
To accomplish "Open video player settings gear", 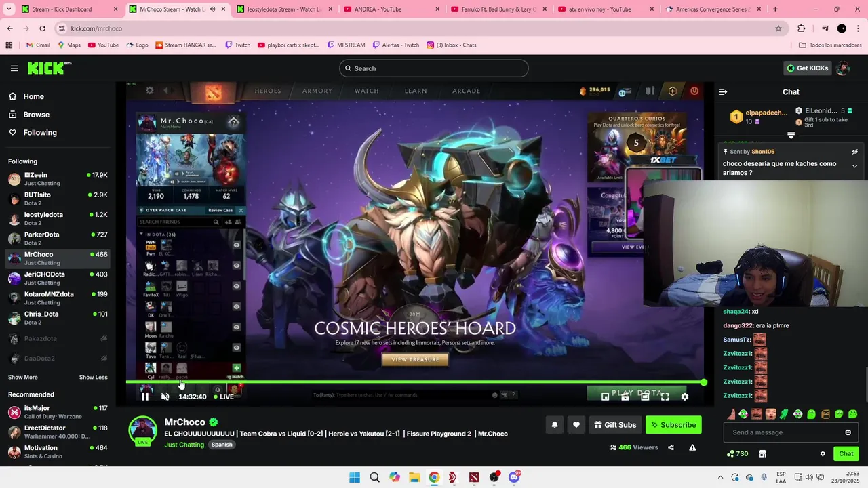I will pos(685,396).
